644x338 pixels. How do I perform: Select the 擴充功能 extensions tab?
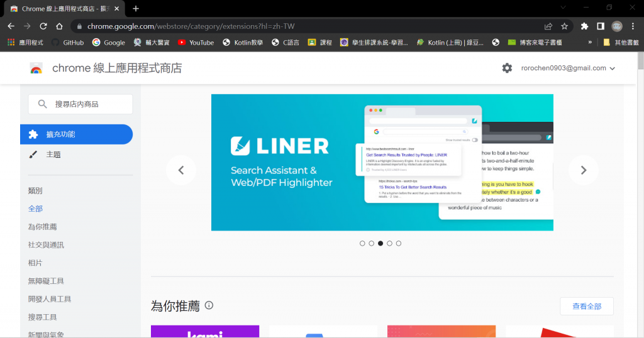pyautogui.click(x=76, y=134)
